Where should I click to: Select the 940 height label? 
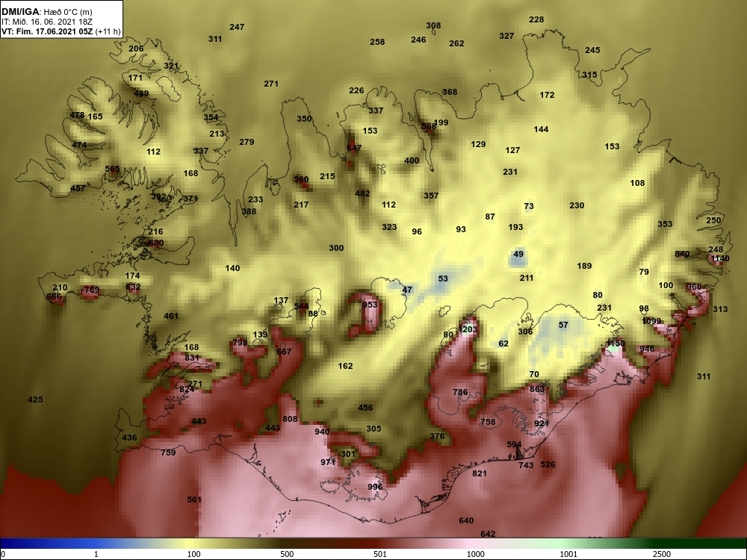[322, 432]
